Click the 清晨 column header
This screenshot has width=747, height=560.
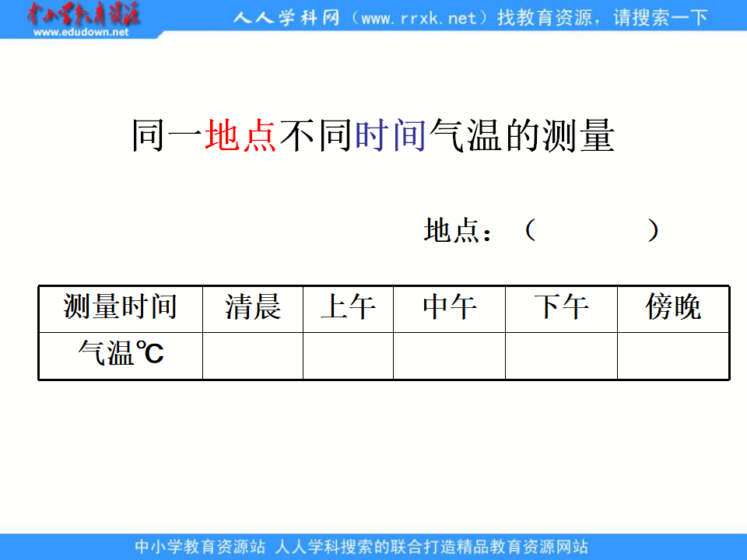click(x=253, y=309)
